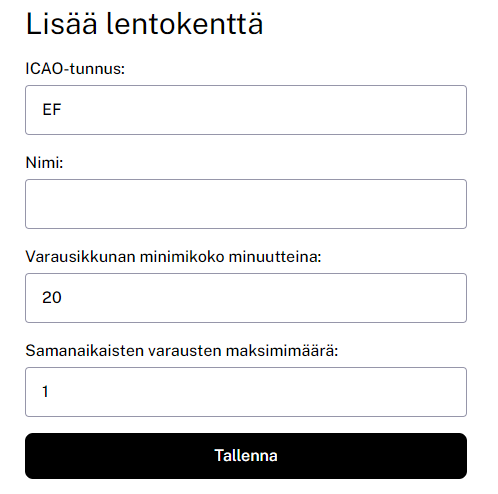Screen dimensions: 498x494
Task: Click the Lisää lentokenttä heading
Action: [x=144, y=24]
